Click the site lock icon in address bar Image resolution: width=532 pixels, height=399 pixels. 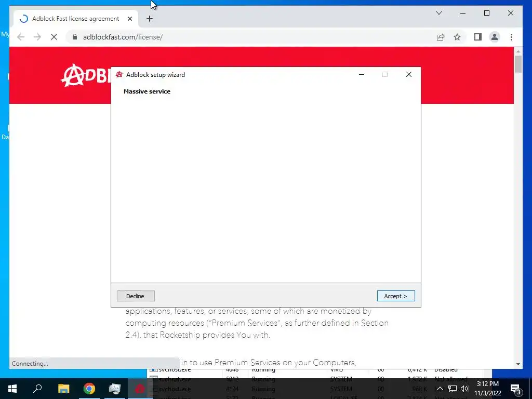pos(75,37)
